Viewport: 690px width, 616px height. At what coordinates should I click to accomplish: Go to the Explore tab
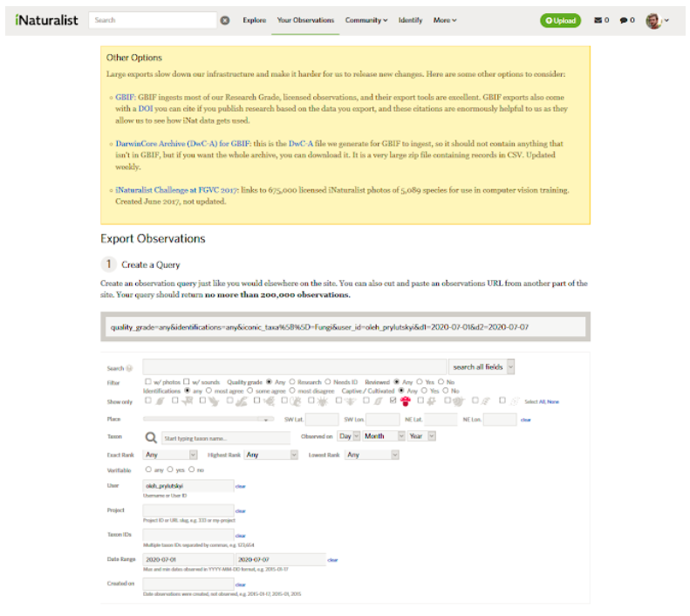255,20
